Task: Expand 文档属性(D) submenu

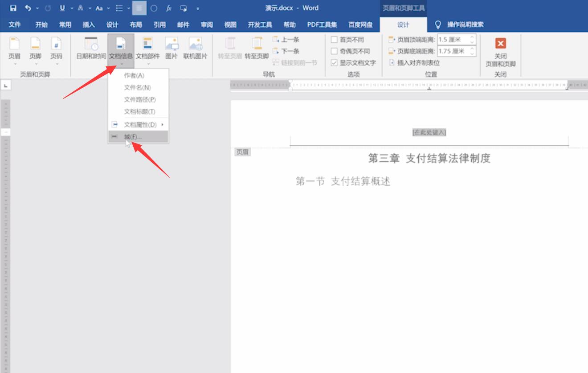Action: 139,124
